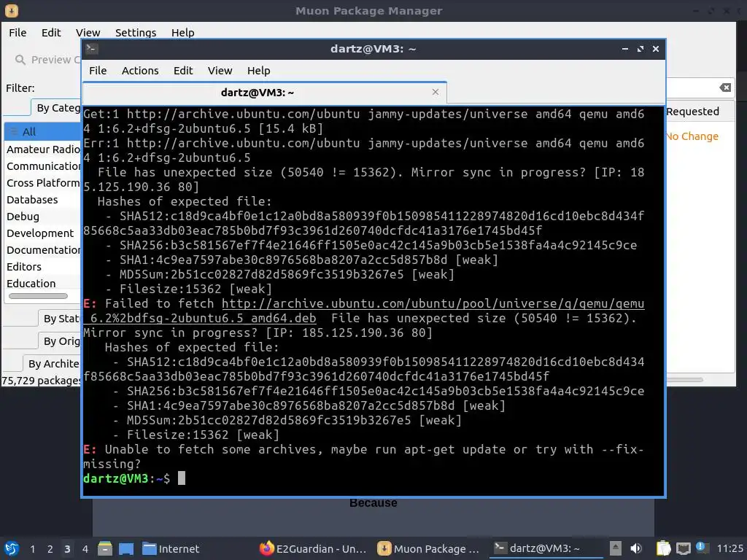747x560 pixels.
Task: Activate the dartz@VM3 terminal taskbar entry
Action: pyautogui.click(x=546, y=548)
